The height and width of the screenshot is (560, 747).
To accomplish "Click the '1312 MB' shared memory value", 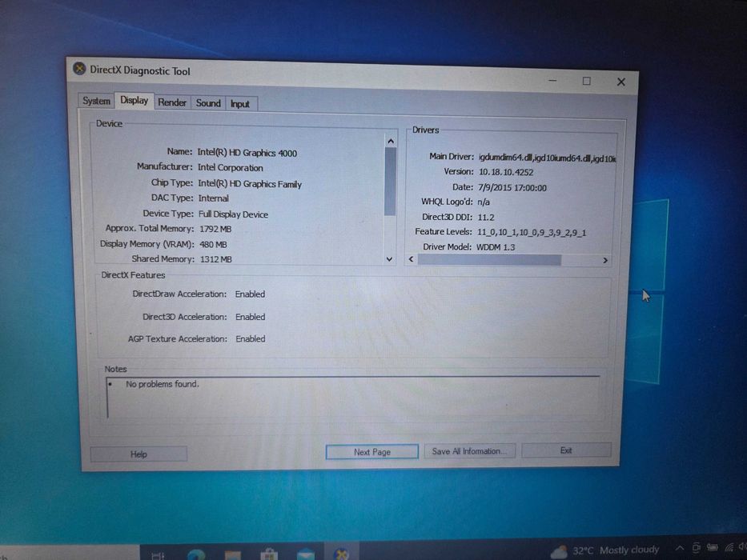I will pyautogui.click(x=216, y=259).
